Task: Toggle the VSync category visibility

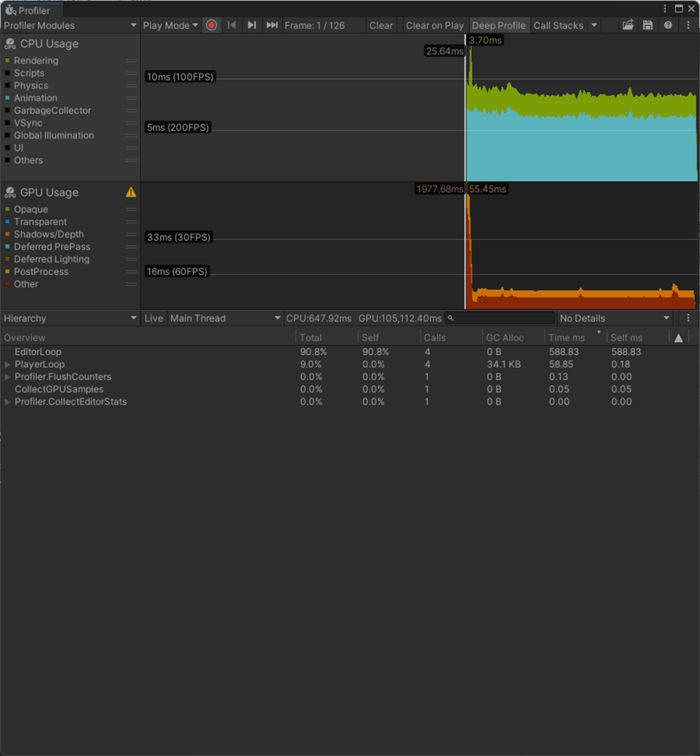Action: point(8,123)
